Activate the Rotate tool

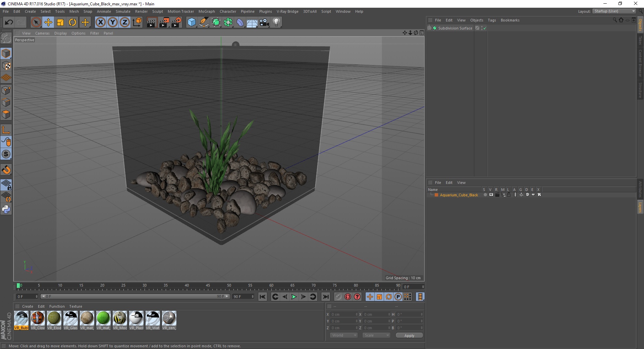(72, 22)
